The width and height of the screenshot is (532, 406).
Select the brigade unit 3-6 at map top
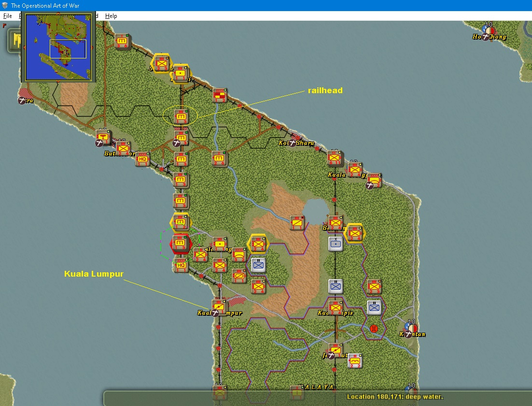(x=122, y=42)
